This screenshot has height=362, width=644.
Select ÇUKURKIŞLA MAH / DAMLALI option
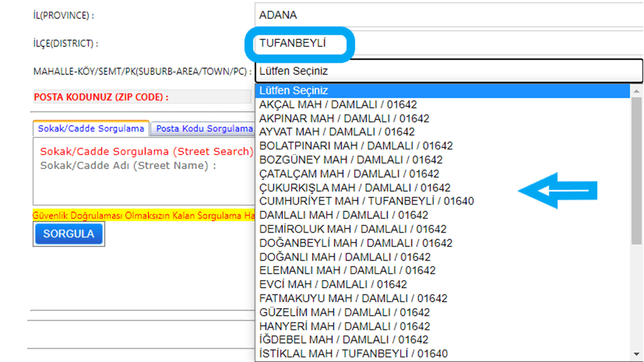click(x=354, y=187)
